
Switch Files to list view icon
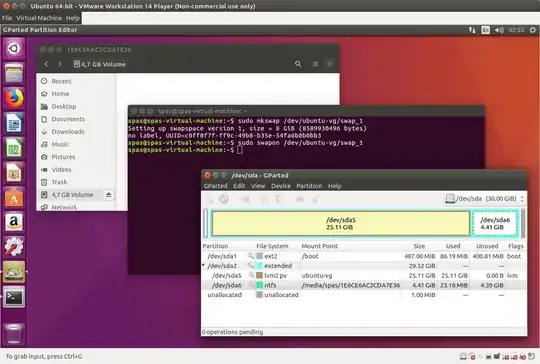(315, 64)
